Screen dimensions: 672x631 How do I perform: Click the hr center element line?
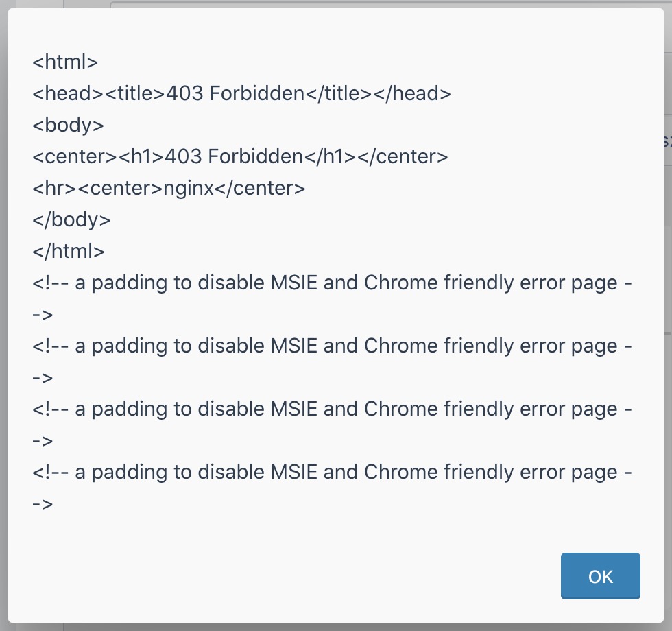point(167,188)
